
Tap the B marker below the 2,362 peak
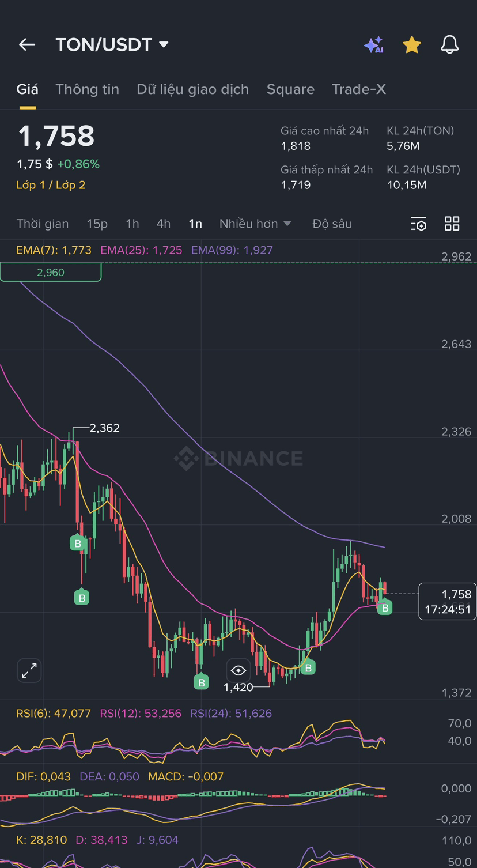(78, 543)
